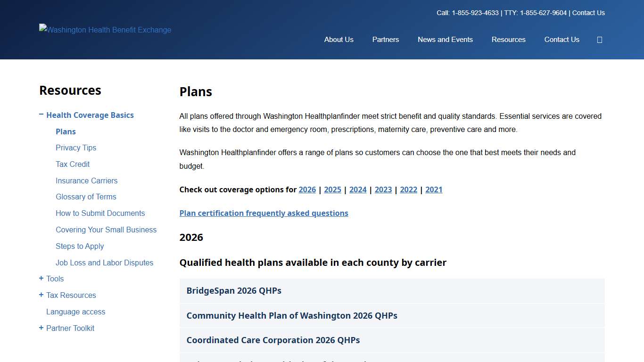The height and width of the screenshot is (362, 644).
Task: Click the Washington Health Benefit Exchange logo
Action: point(105,30)
